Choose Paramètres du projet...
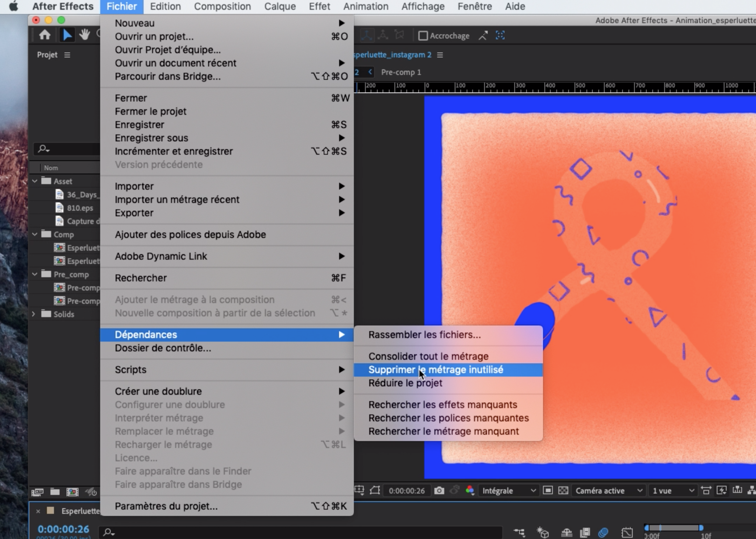This screenshot has width=756, height=539. click(227, 506)
